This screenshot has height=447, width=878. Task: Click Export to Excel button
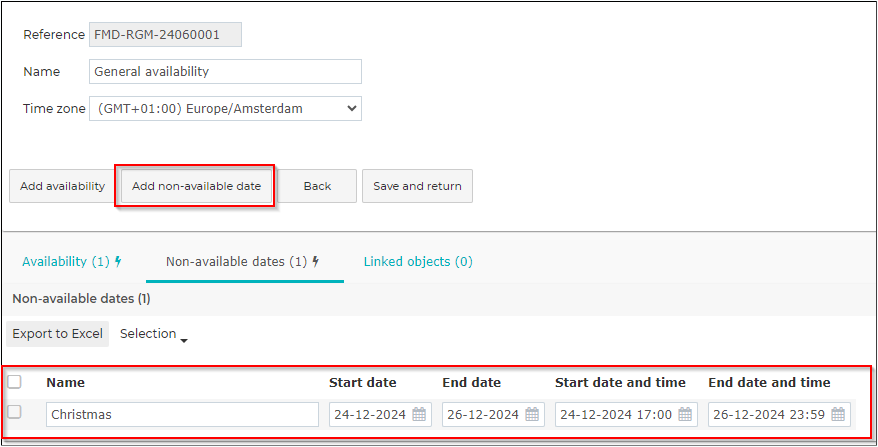click(58, 334)
